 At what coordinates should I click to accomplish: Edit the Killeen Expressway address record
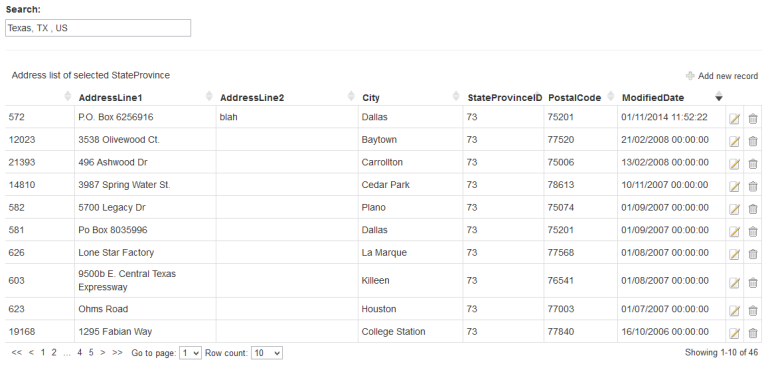click(734, 282)
